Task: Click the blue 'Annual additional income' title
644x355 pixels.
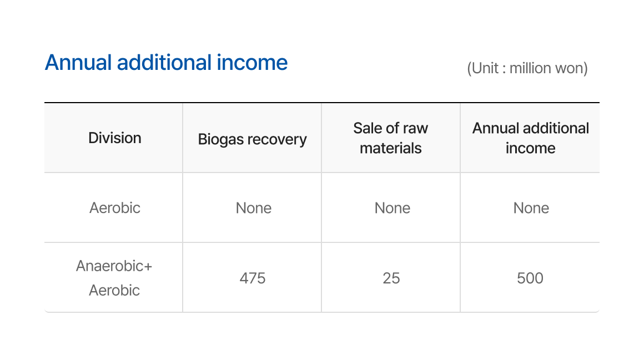Action: [166, 63]
